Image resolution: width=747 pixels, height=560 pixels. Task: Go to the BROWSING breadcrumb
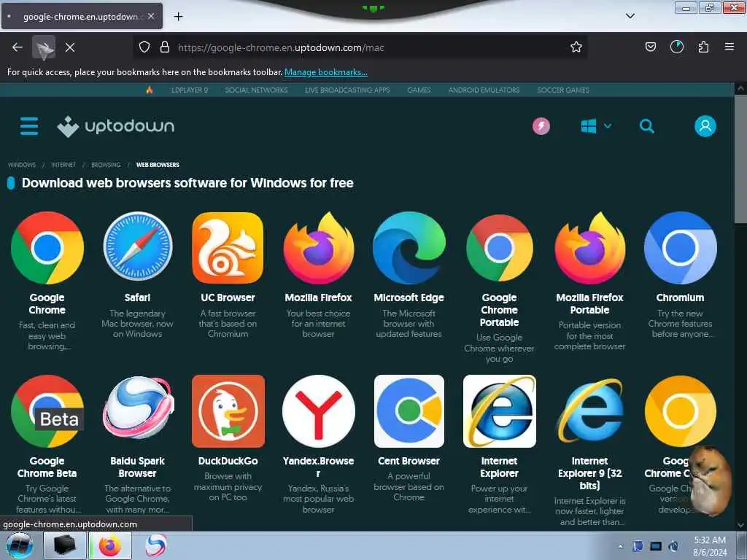tap(106, 165)
